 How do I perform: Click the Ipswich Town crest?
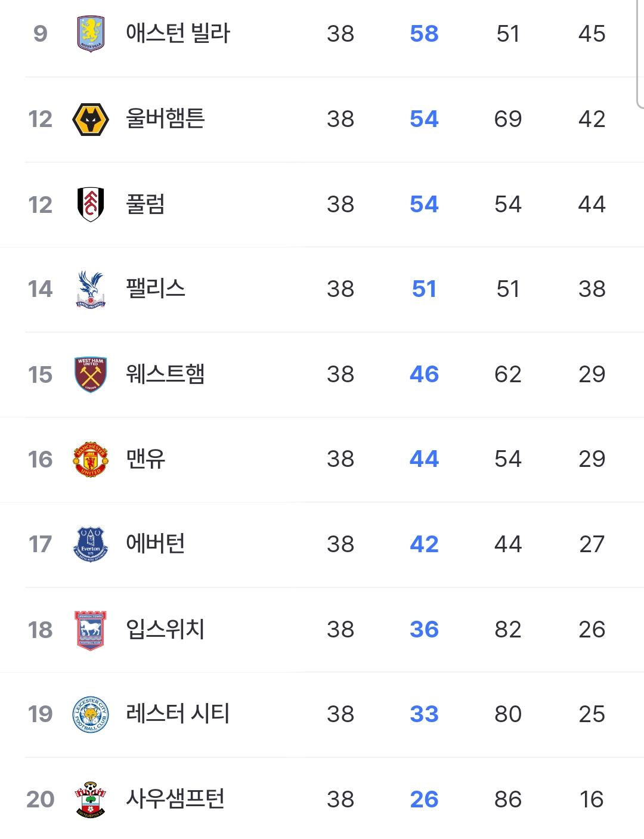click(90, 630)
